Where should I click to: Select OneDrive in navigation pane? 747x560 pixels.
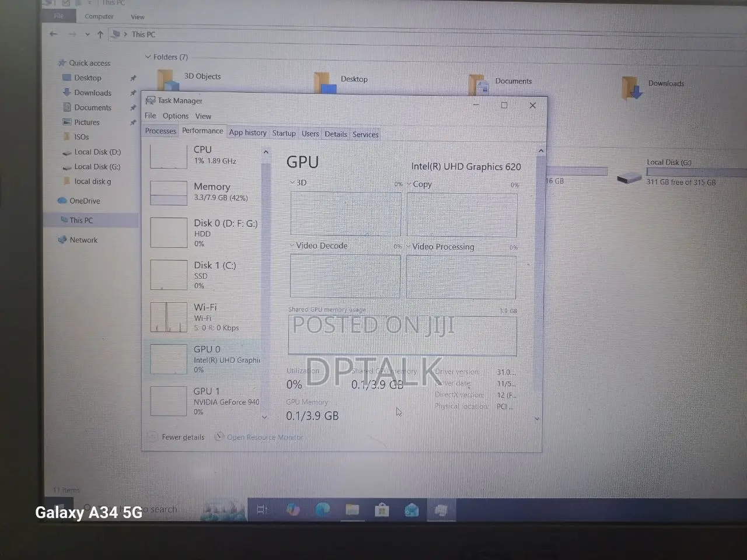(x=79, y=201)
